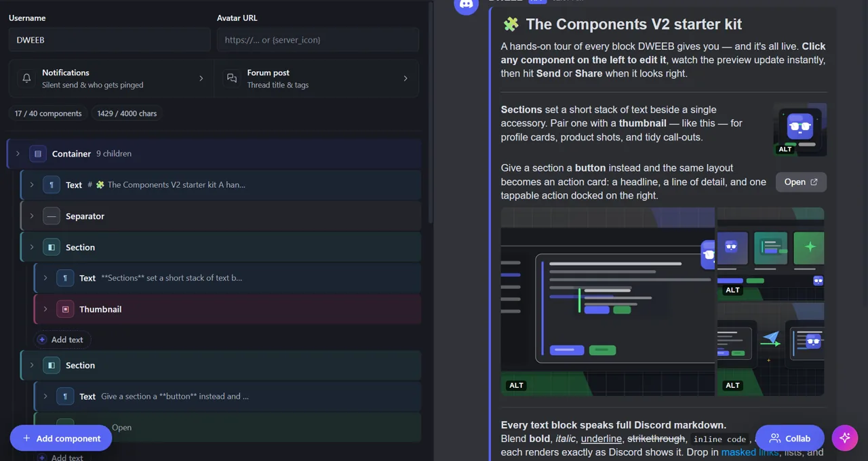Click the section thumbnail image in preview
The width and height of the screenshot is (868, 461).
[x=800, y=129]
